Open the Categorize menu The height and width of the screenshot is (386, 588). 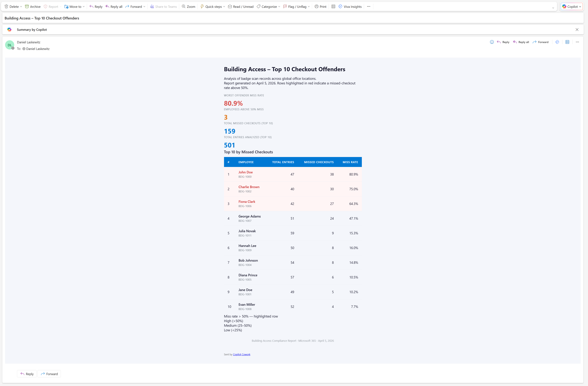pos(268,6)
